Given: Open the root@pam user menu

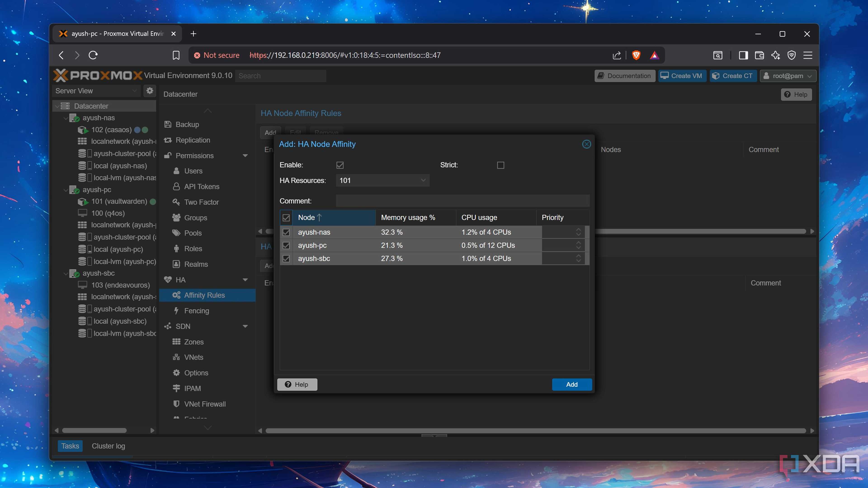Looking at the screenshot, I should click(x=788, y=76).
